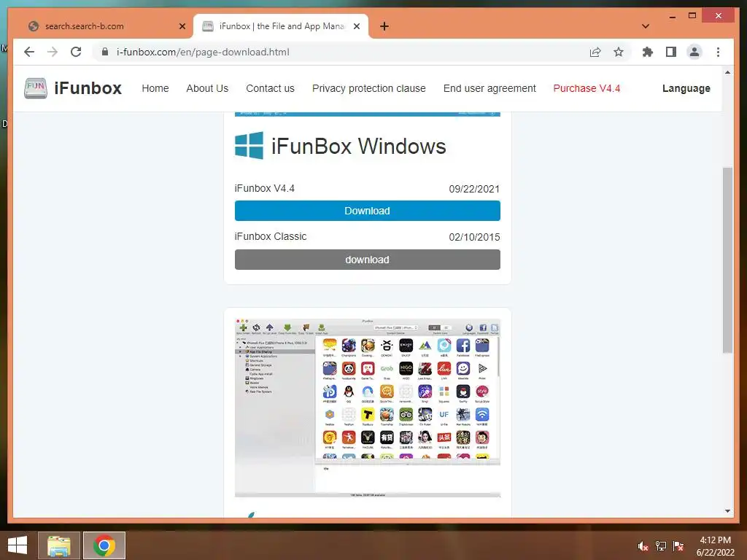Click the iFunbox logo icon
Image resolution: width=747 pixels, height=560 pixels.
(x=36, y=88)
